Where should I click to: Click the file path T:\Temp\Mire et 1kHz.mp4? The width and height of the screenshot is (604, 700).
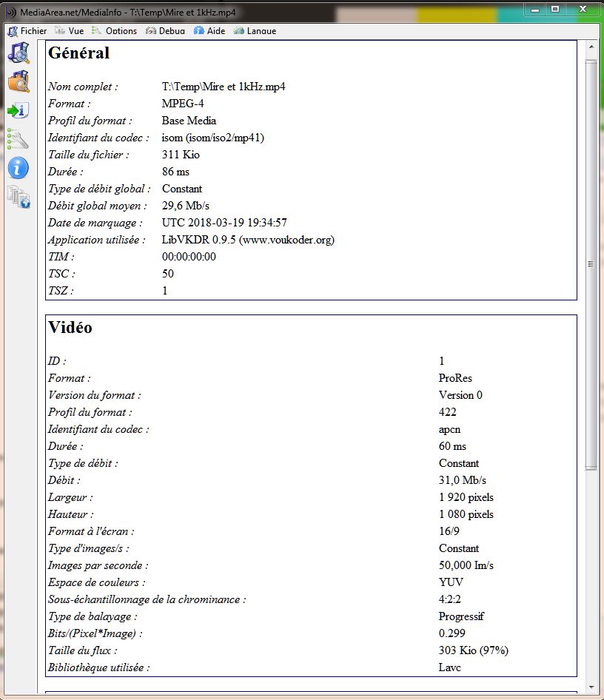coord(224,87)
